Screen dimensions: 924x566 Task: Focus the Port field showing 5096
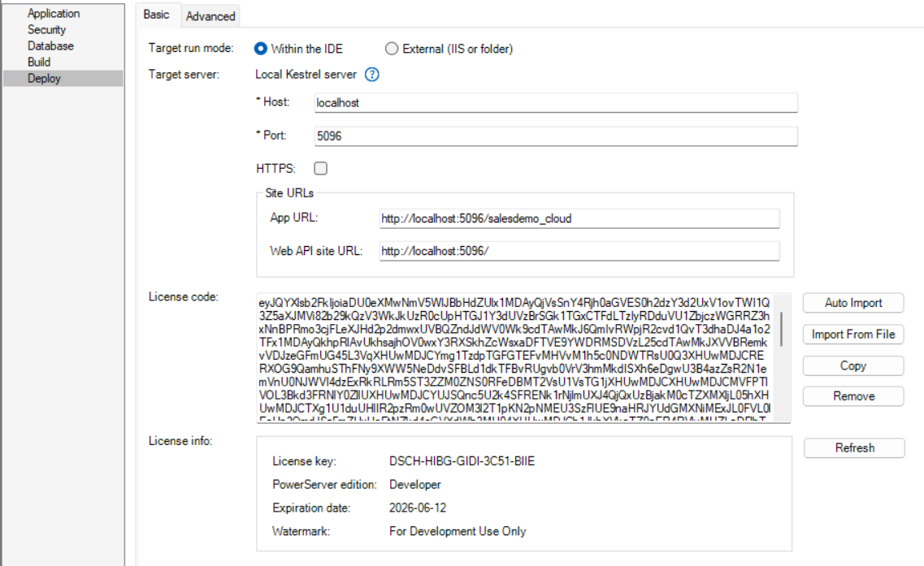(555, 136)
